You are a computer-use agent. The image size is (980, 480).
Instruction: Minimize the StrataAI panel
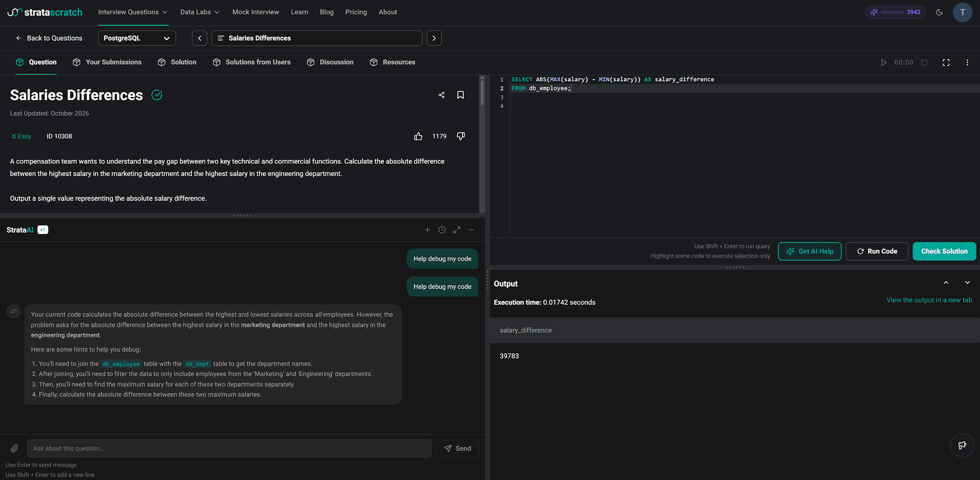click(471, 230)
